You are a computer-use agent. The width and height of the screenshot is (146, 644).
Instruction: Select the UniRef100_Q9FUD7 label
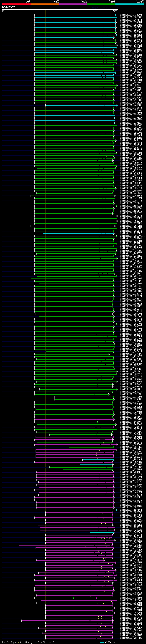click(131, 100)
